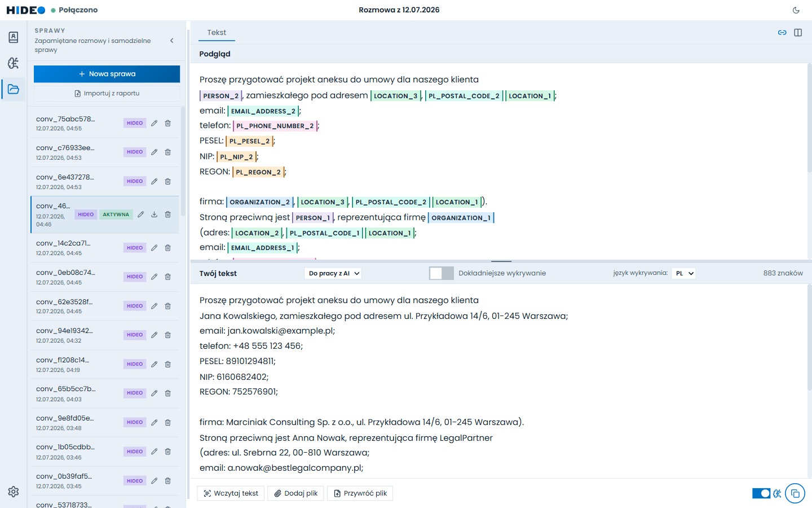812x508 pixels.
Task: Create a Nowa sprawa
Action: [107, 74]
